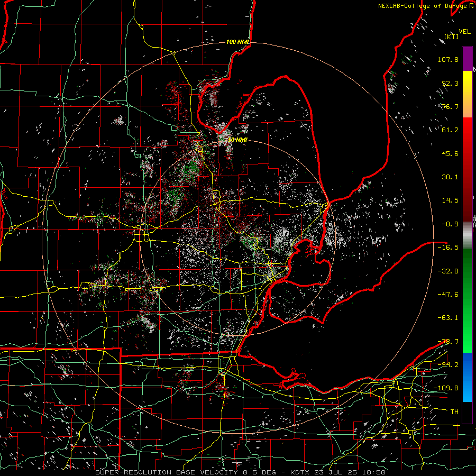Click the -109.8 velocity scale value
Image resolution: width=476 pixels, height=476 pixels.
coord(446,388)
